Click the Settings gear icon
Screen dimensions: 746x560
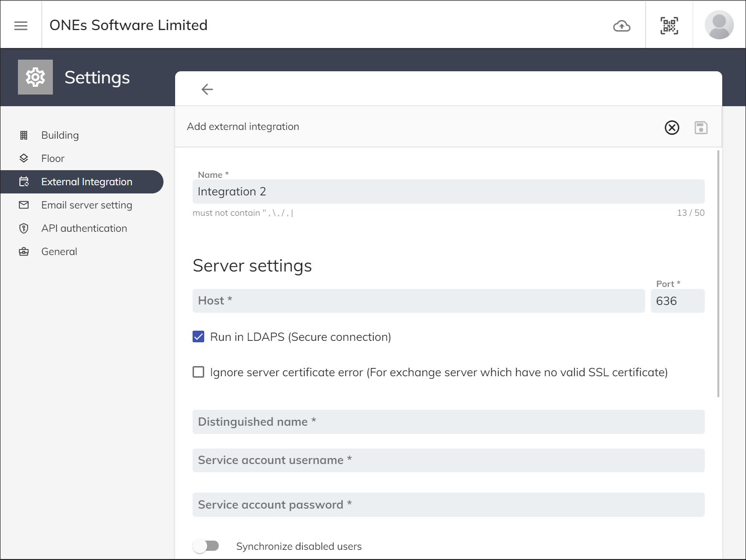35,77
